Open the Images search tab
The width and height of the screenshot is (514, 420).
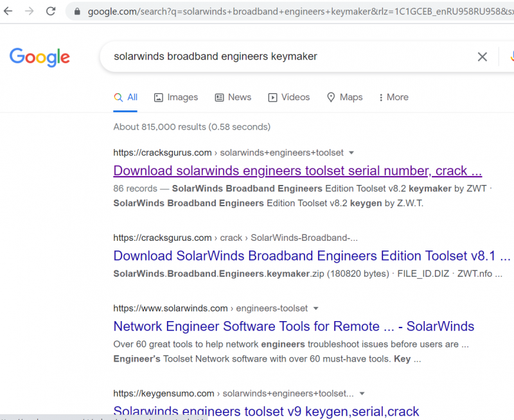(x=176, y=98)
